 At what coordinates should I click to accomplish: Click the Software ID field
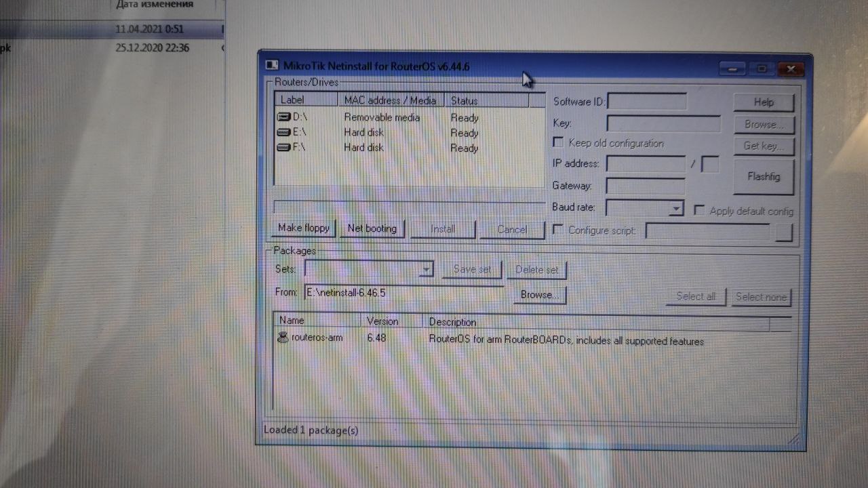647,102
